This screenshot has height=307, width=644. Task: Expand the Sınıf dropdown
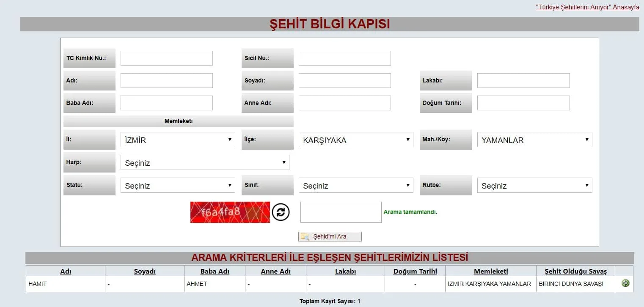click(356, 186)
